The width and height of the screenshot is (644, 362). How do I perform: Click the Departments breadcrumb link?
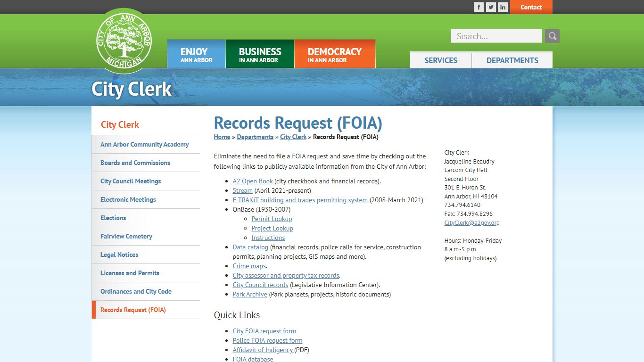pyautogui.click(x=255, y=137)
